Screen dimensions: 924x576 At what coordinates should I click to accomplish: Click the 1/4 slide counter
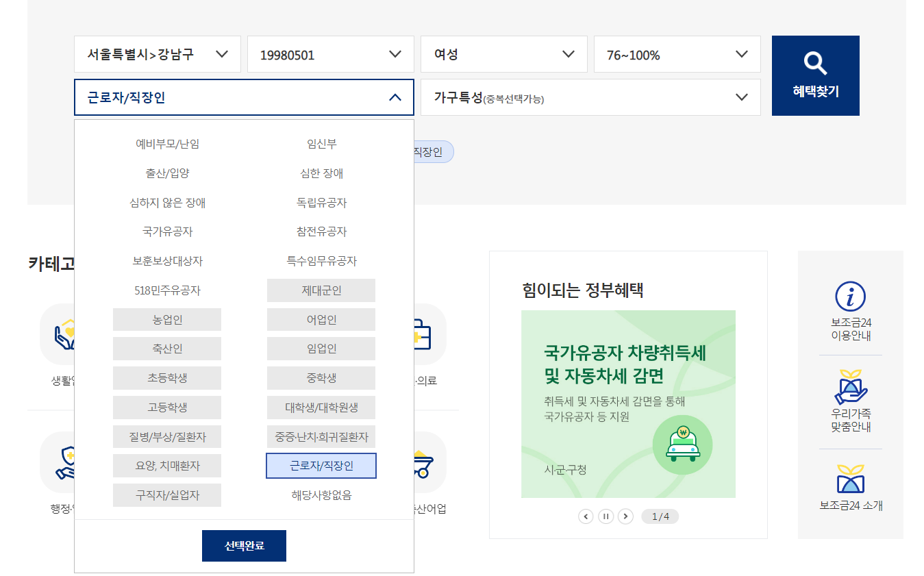[x=660, y=516]
